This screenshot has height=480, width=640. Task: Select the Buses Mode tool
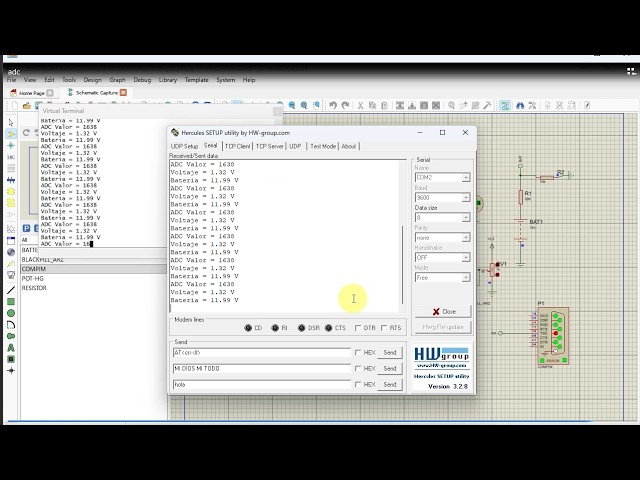[11, 180]
